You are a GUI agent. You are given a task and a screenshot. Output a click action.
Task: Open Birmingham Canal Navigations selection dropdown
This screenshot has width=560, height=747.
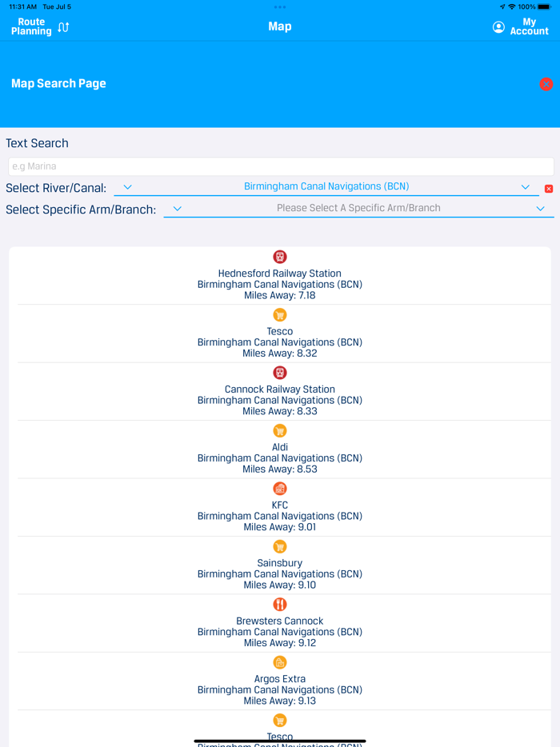tap(326, 186)
